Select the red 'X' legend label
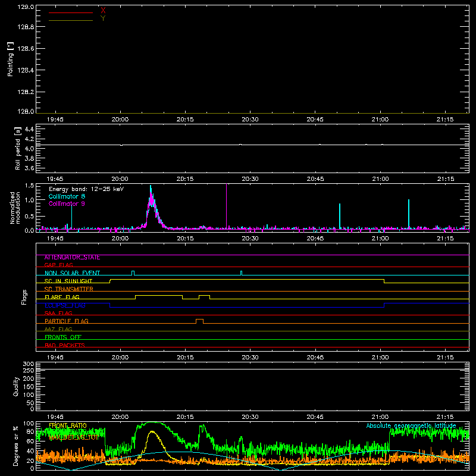 (103, 11)
